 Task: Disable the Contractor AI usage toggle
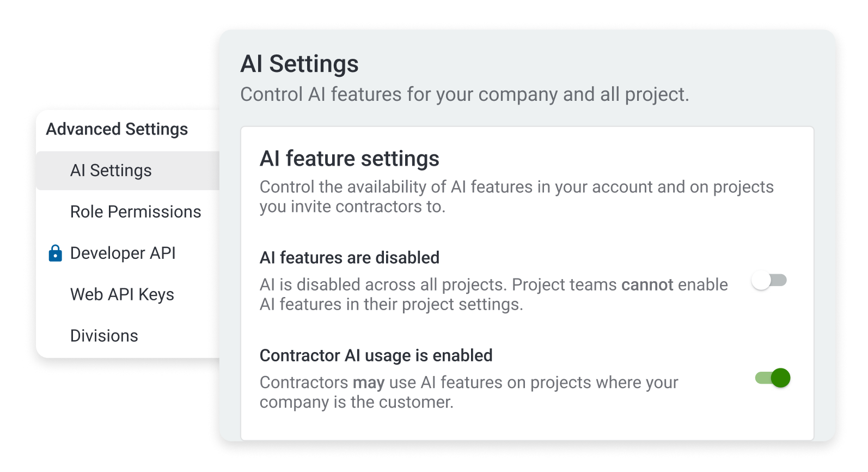(x=773, y=378)
